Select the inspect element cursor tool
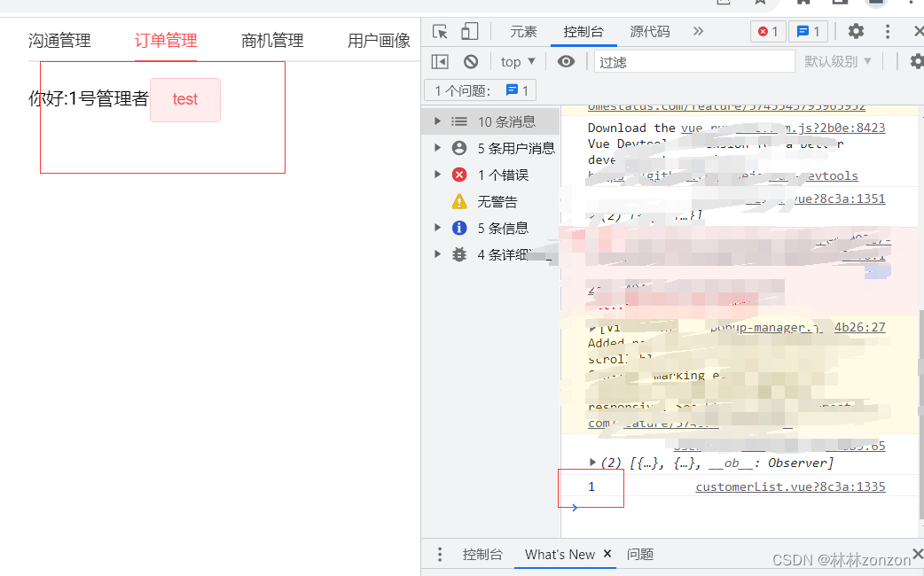 pos(440,30)
